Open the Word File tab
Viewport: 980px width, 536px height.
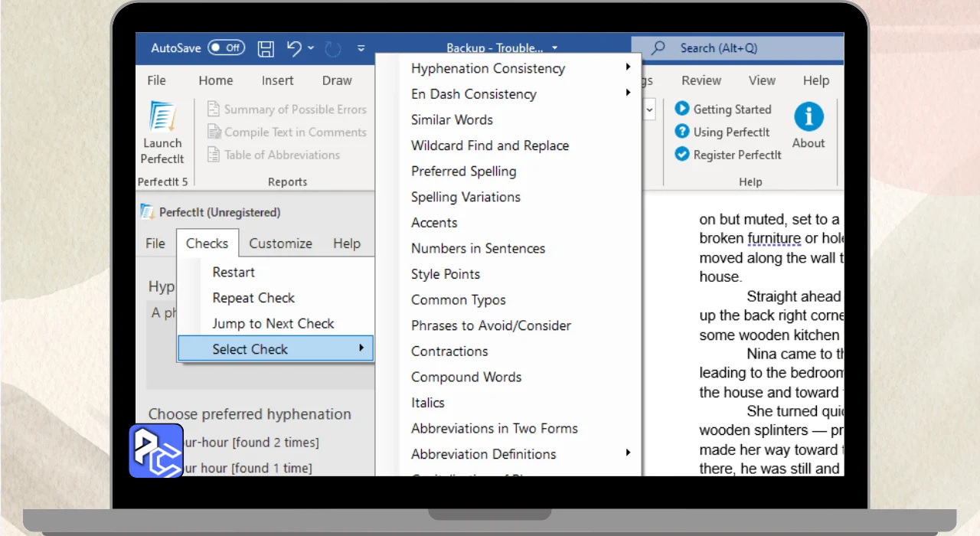click(x=156, y=80)
